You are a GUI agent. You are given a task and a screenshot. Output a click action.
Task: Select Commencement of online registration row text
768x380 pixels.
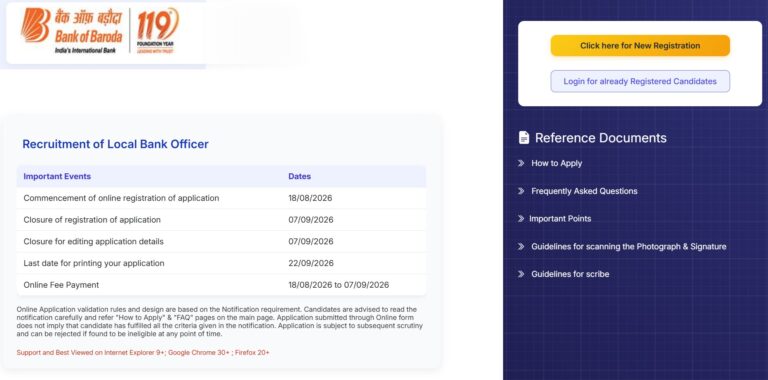pos(121,198)
